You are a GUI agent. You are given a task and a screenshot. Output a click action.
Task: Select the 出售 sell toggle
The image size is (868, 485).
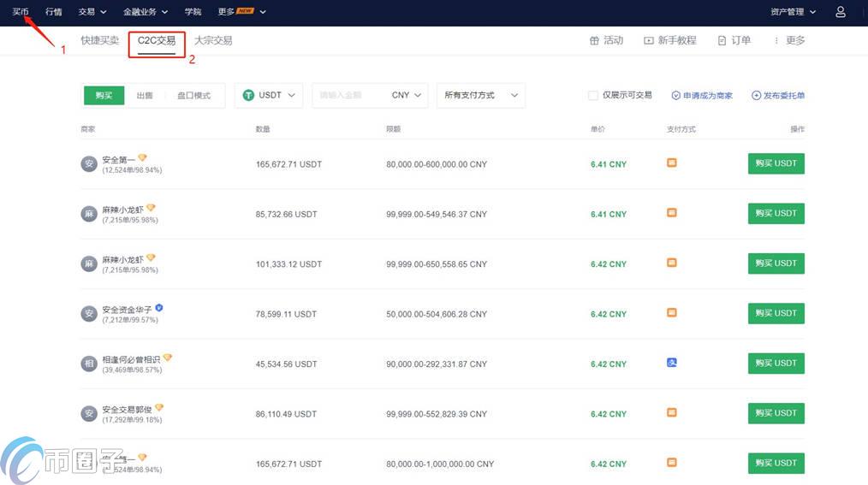[145, 95]
